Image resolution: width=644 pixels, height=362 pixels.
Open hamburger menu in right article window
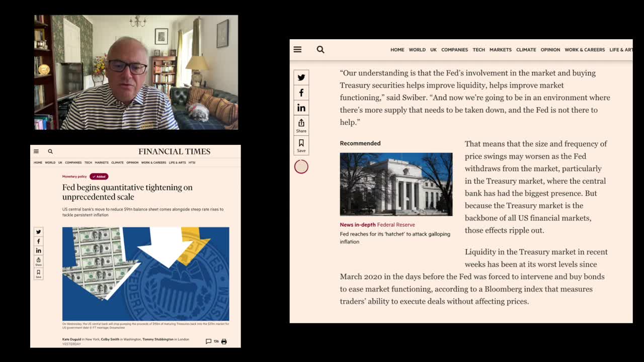[297, 49]
